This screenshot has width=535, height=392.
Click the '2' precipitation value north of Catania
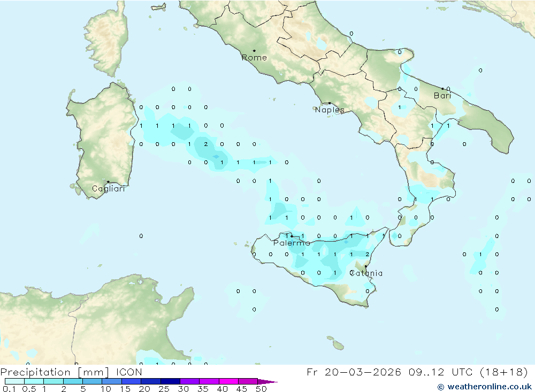(367, 254)
